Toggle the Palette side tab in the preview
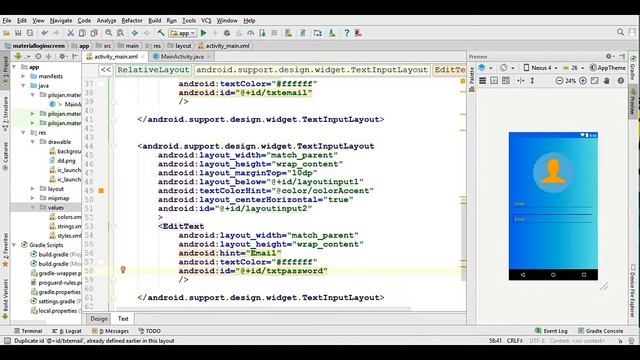This screenshot has width=640, height=360. [x=471, y=79]
